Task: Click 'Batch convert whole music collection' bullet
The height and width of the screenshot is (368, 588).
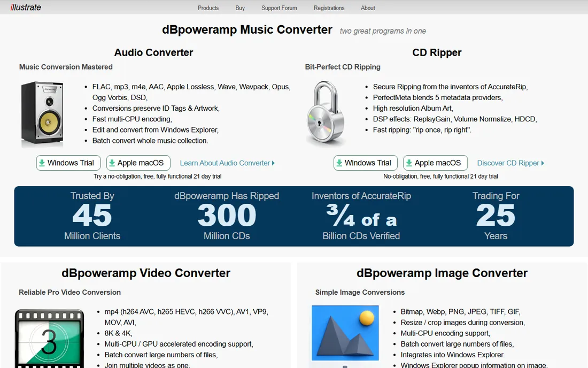Action: pyautogui.click(x=150, y=141)
